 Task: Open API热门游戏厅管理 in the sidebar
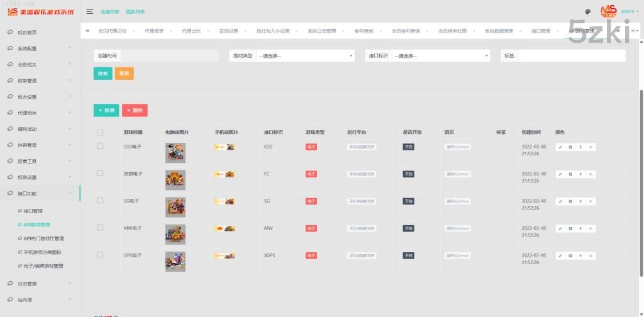pyautogui.click(x=44, y=238)
